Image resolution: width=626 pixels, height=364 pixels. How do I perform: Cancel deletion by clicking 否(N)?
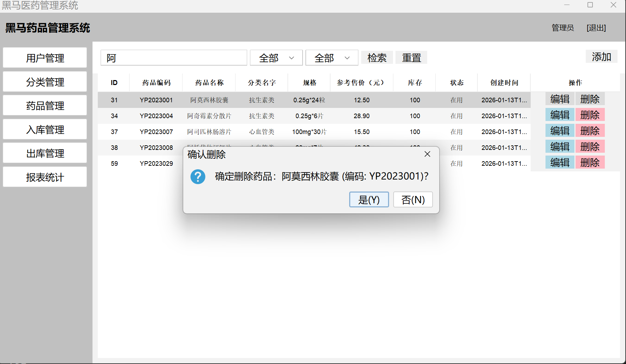click(x=413, y=200)
